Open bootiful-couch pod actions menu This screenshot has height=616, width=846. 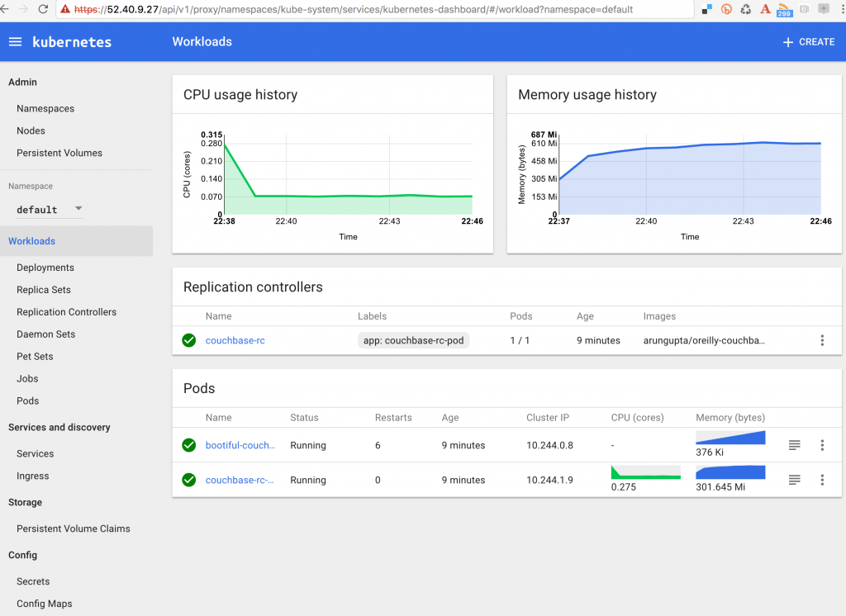822,445
